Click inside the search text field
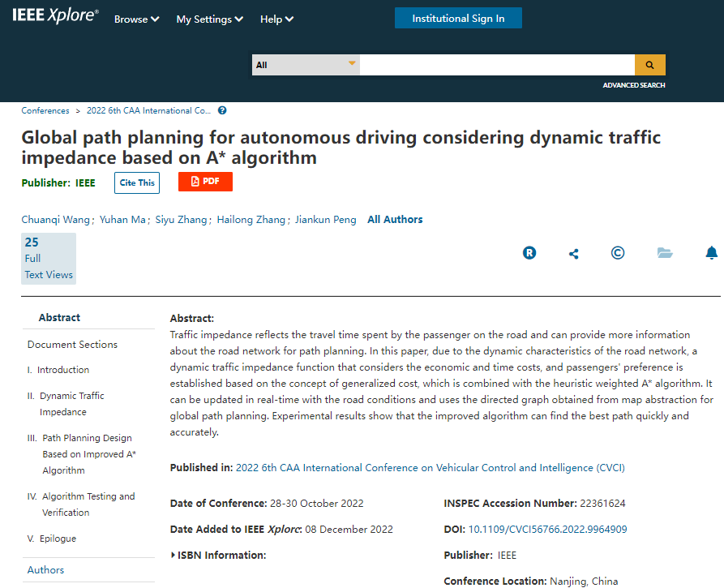 496,65
